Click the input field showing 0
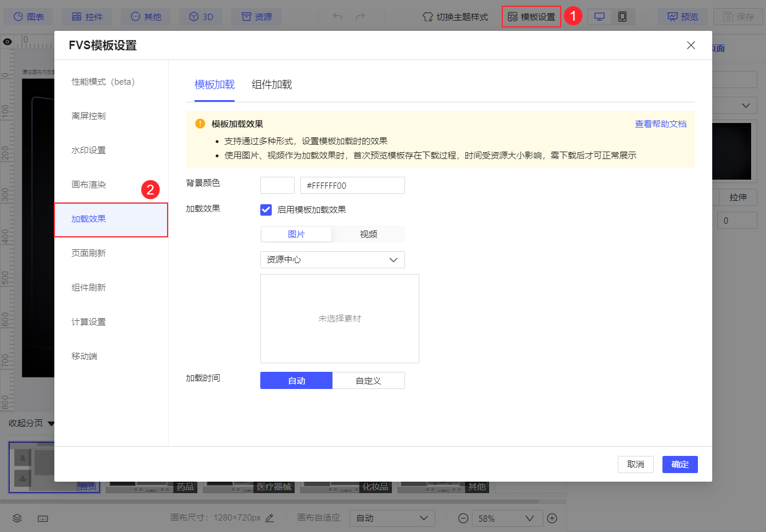This screenshot has height=532, width=766. point(737,221)
